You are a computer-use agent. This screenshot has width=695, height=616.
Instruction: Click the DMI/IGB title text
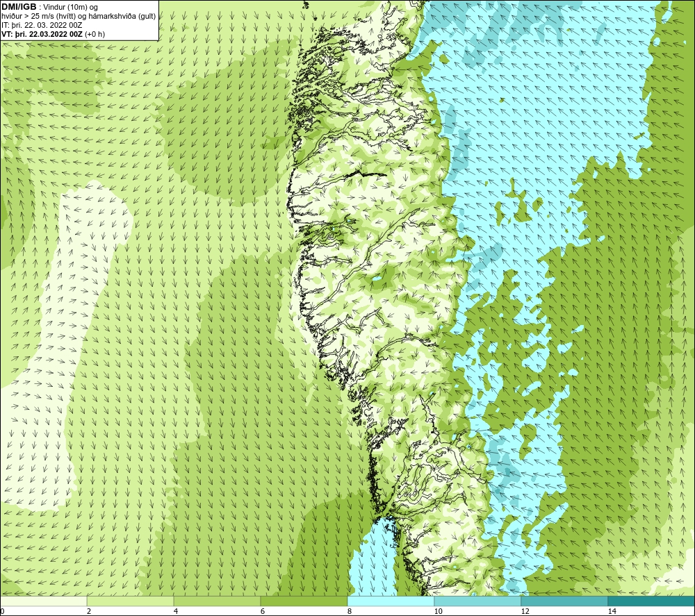pyautogui.click(x=19, y=7)
